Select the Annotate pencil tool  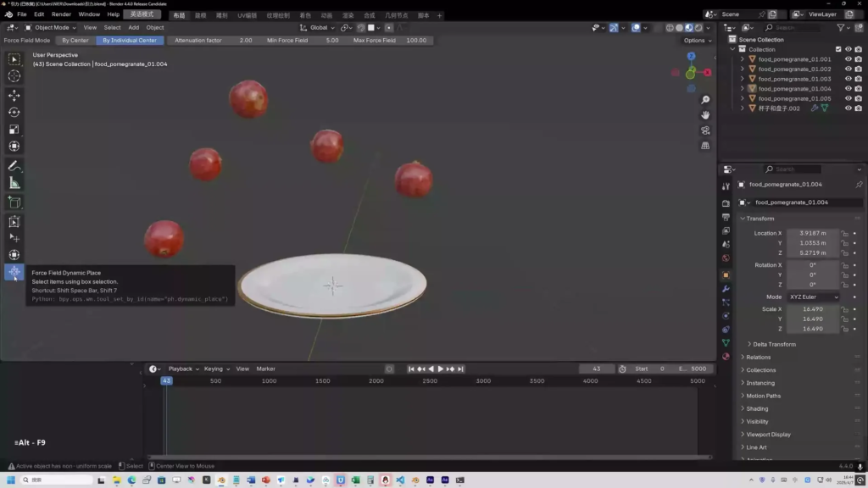14,166
